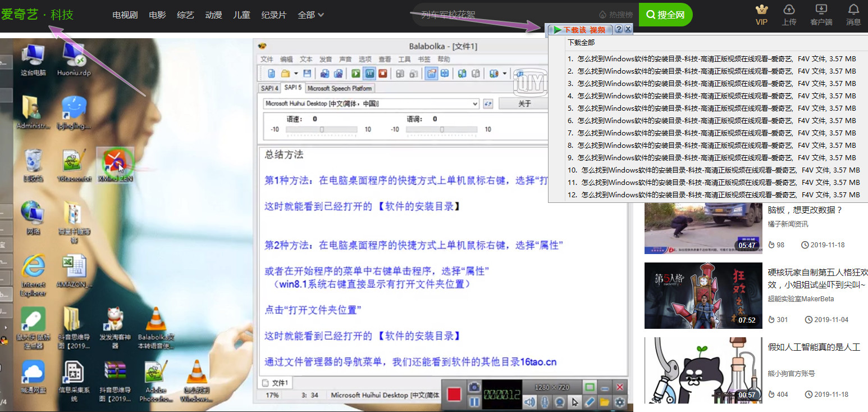The height and width of the screenshot is (412, 868).
Task: Click the green 搜全网 search button
Action: [665, 15]
